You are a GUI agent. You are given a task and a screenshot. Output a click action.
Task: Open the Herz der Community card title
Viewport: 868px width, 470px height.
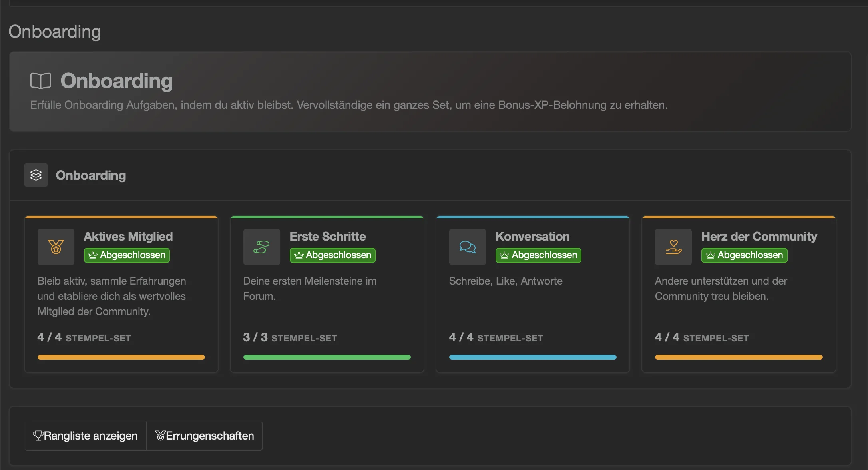pyautogui.click(x=759, y=237)
